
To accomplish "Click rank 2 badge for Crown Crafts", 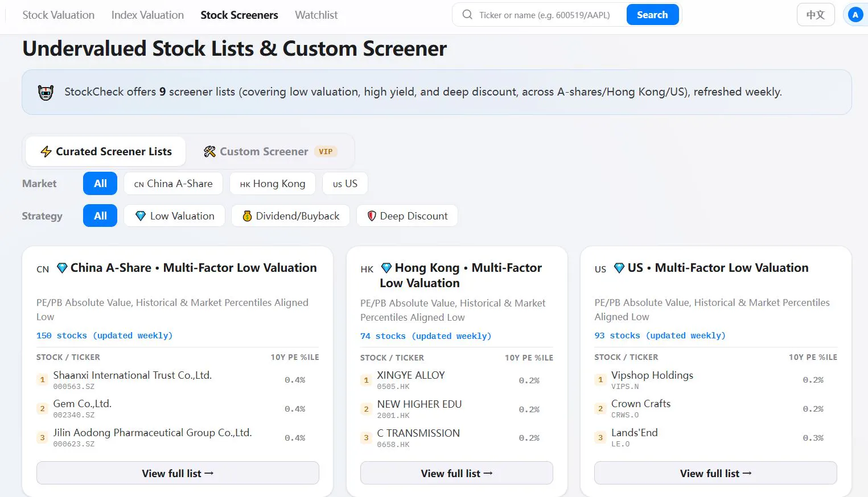I will (x=600, y=409).
